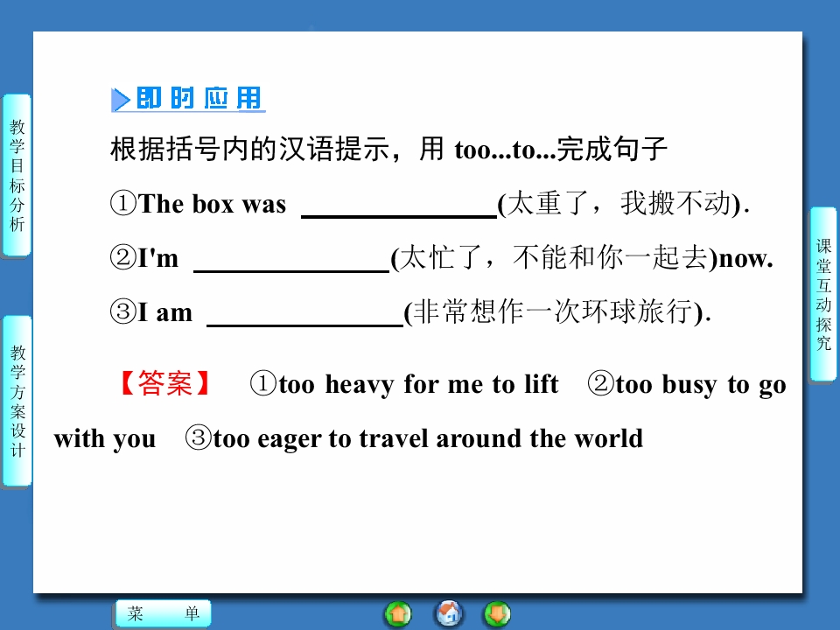Select the circled ② before I'm
Viewport: 840px width, 630px height.
point(123,257)
